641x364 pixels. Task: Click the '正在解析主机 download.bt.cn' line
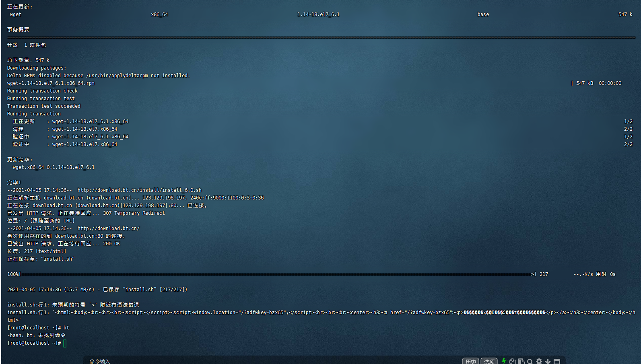pyautogui.click(x=136, y=198)
